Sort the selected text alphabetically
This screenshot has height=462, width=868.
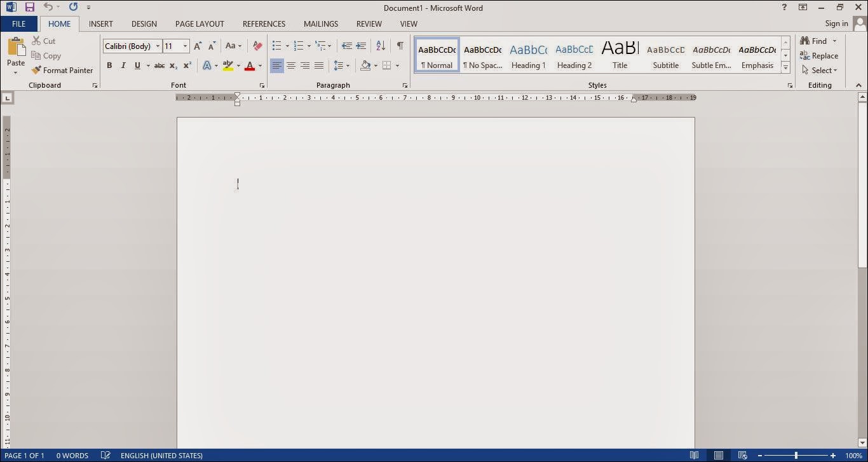(380, 46)
